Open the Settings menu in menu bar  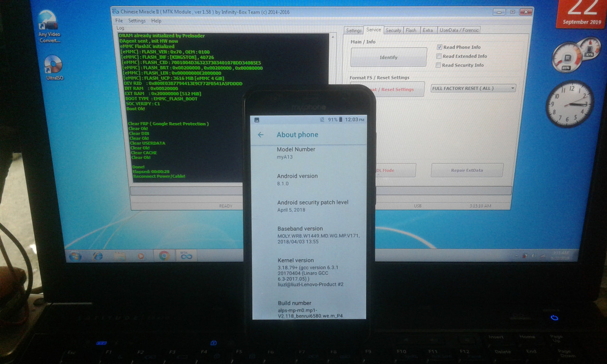137,21
